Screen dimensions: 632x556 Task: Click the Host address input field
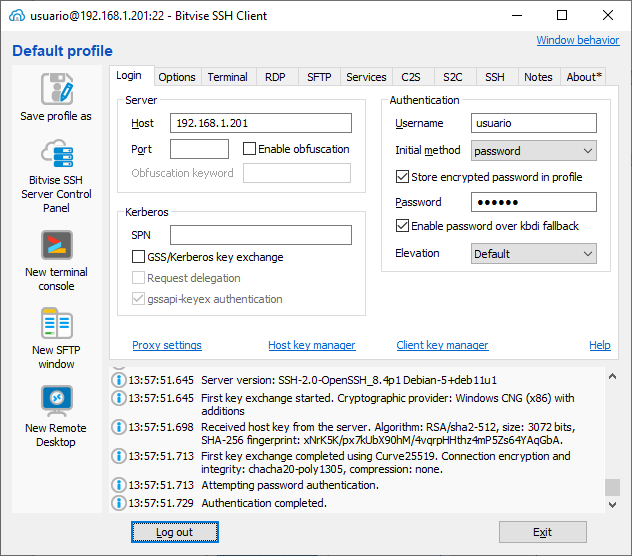tap(260, 123)
